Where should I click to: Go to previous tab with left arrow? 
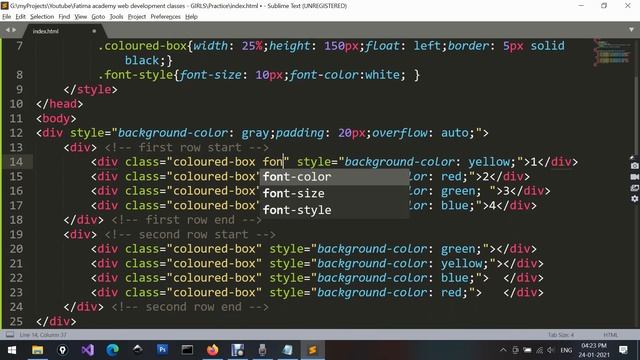pyautogui.click(x=7, y=30)
